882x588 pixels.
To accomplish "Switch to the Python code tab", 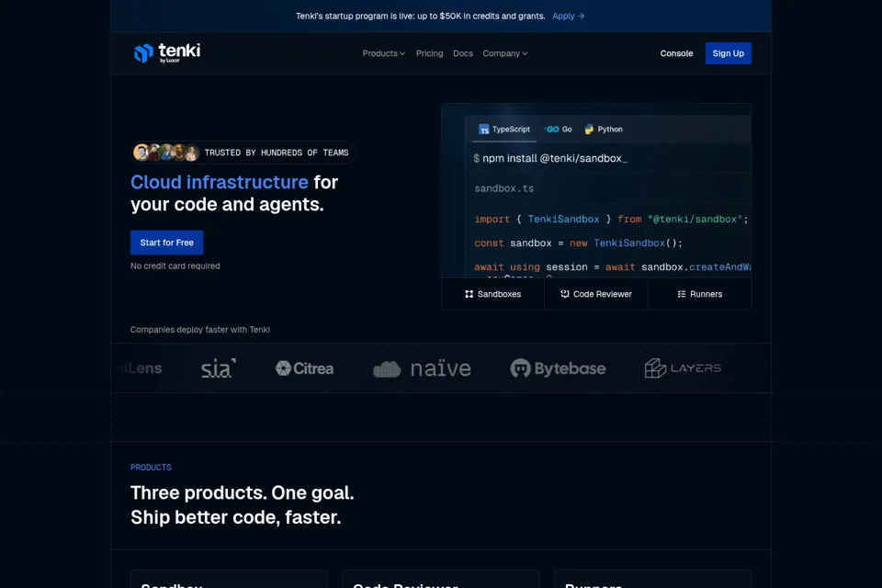I will (x=603, y=130).
